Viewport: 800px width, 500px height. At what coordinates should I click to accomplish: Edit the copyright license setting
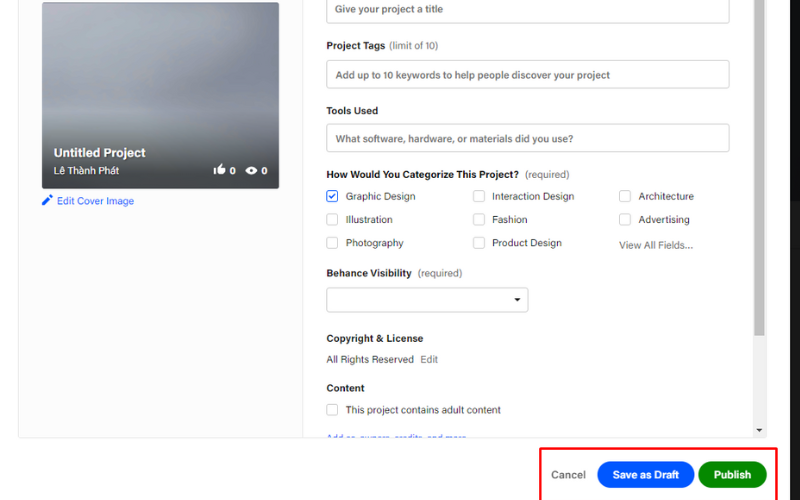click(x=429, y=359)
